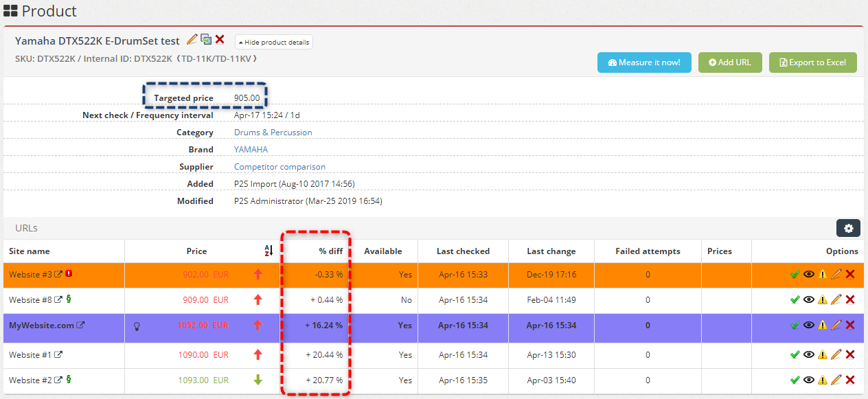The width and height of the screenshot is (868, 399).
Task: Delete Website #3 URL with red X
Action: click(x=850, y=274)
